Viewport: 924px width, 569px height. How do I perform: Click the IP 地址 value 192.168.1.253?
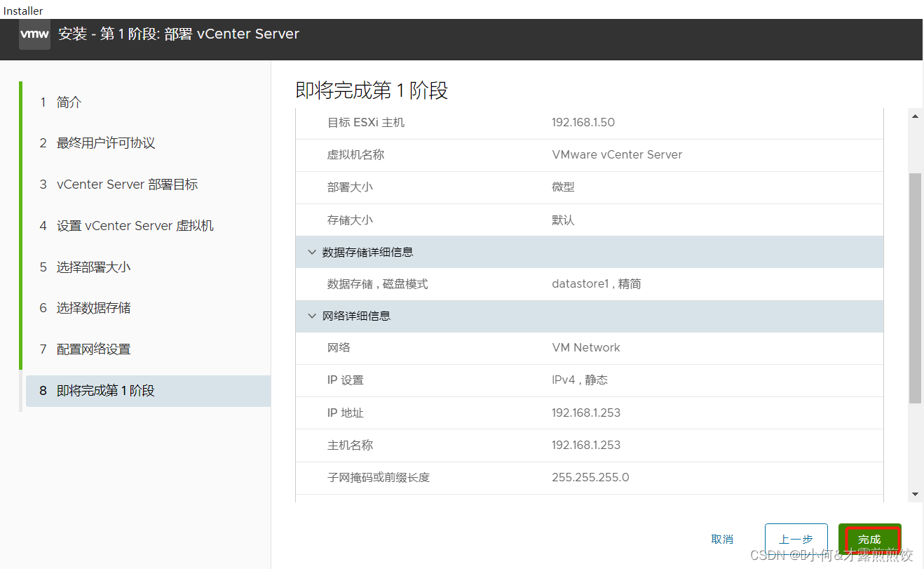(586, 413)
